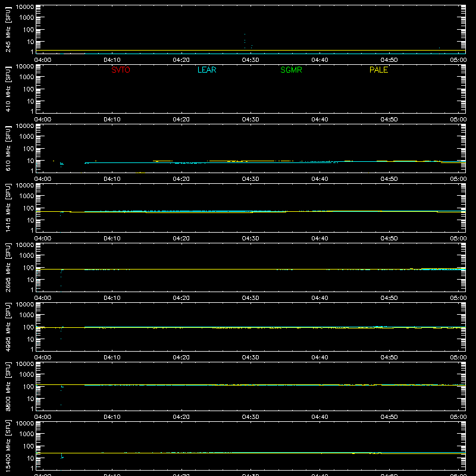The width and height of the screenshot is (476, 476).
Task: Click the 04:10 time label under 245 MHz plot
Action: coord(112,60)
